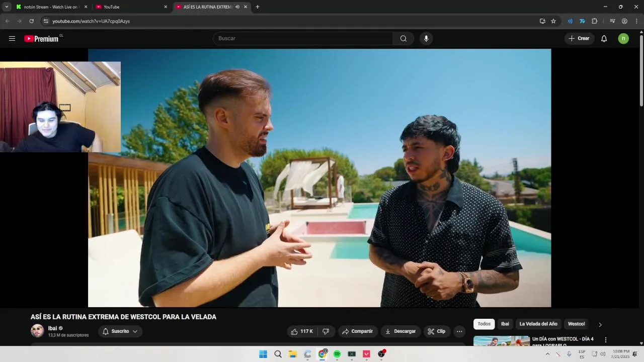Select the Westcol filter chip
The width and height of the screenshot is (644, 362).
[577, 324]
